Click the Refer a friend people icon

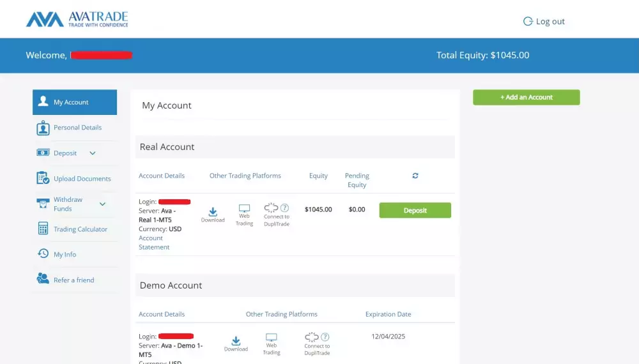(x=43, y=278)
